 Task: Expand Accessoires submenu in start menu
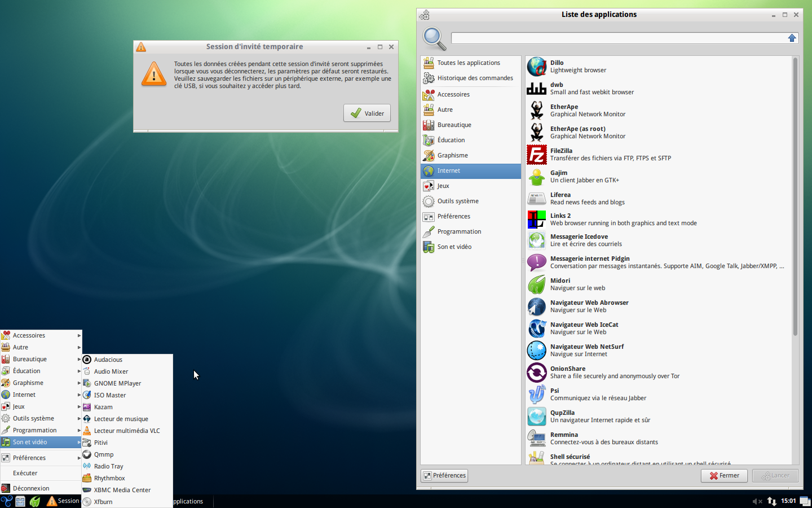pos(41,335)
